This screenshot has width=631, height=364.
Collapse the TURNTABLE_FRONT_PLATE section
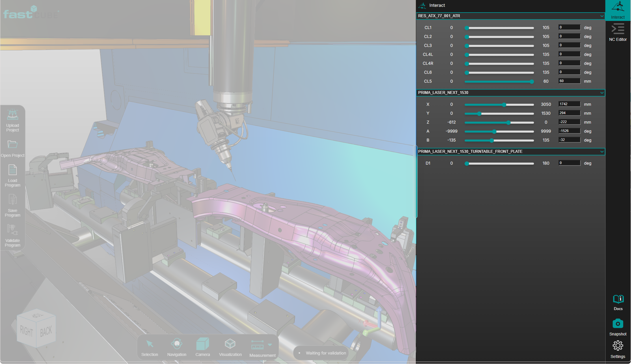[602, 152]
